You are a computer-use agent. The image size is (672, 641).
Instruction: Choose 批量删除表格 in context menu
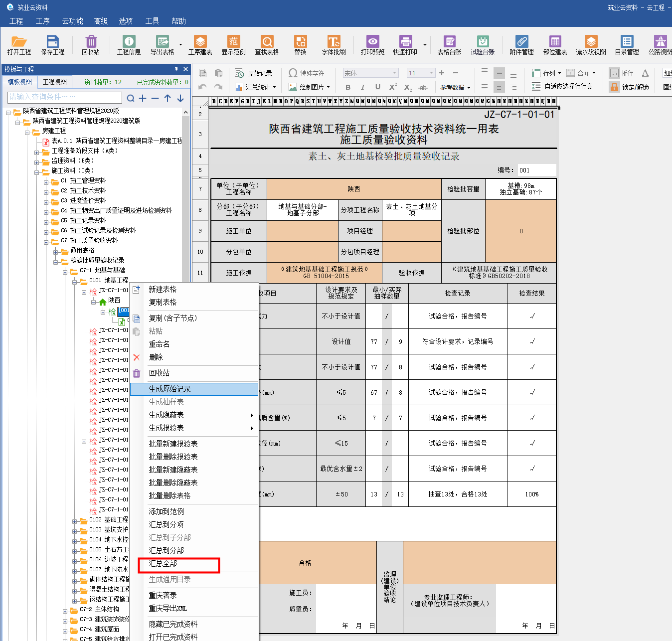194,495
